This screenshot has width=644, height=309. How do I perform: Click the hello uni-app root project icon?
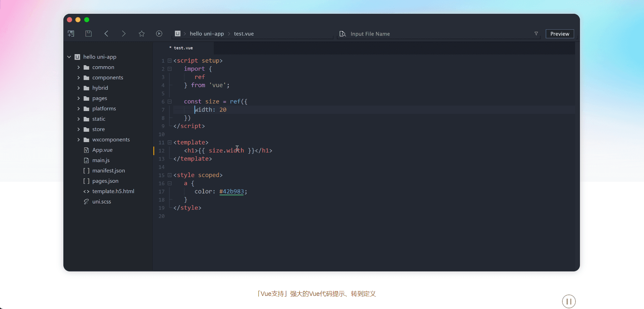tap(77, 57)
